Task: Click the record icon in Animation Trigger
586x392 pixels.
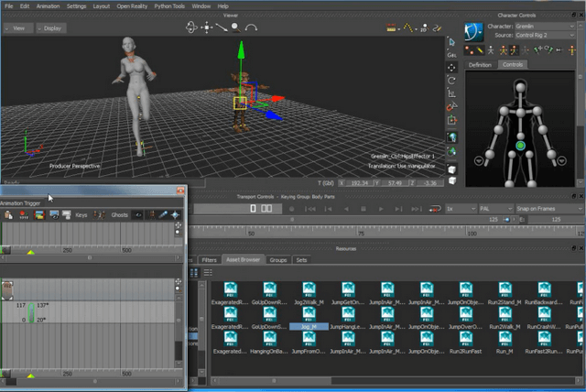Action: pos(22,214)
